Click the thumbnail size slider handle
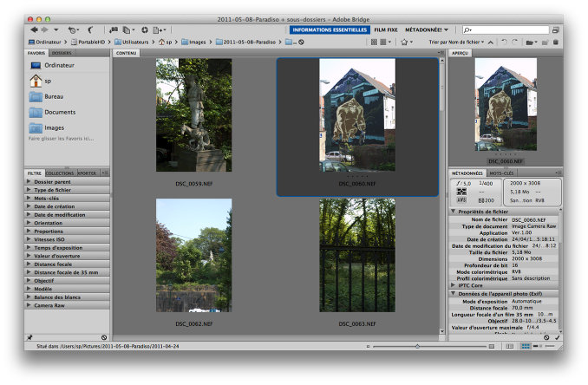588x385 pixels. (x=417, y=346)
